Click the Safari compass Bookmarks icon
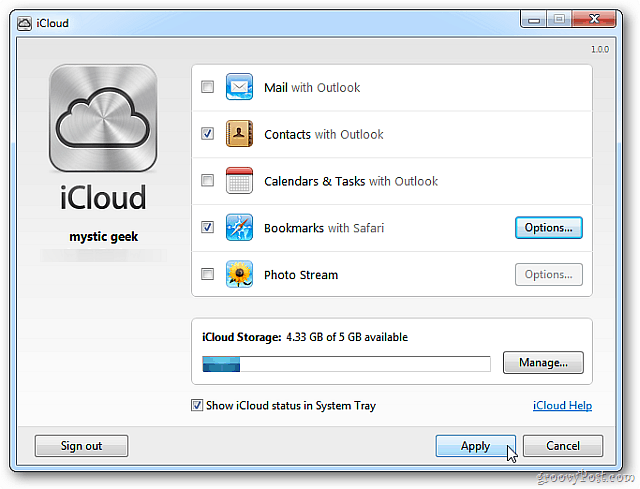Image resolution: width=640 pixels, height=489 pixels. click(239, 227)
